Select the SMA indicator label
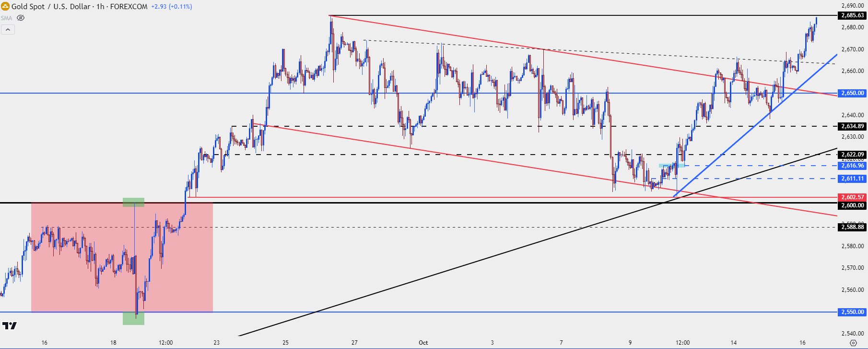The image size is (868, 349). point(7,18)
